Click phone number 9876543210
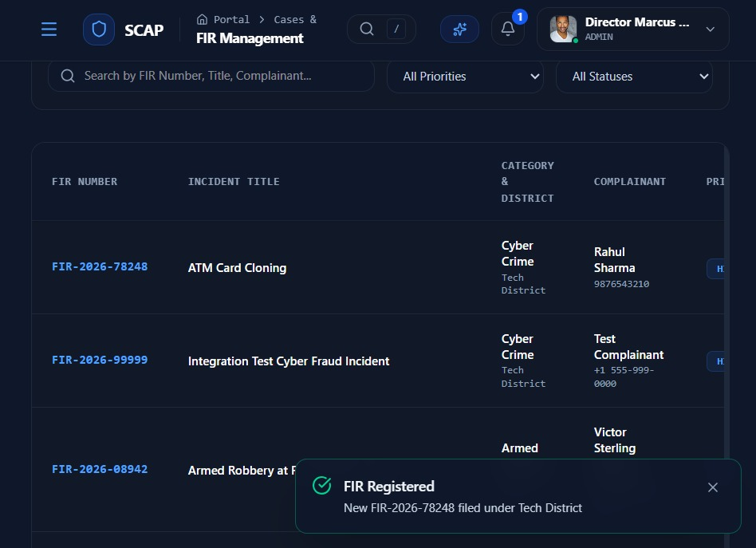 point(621,284)
